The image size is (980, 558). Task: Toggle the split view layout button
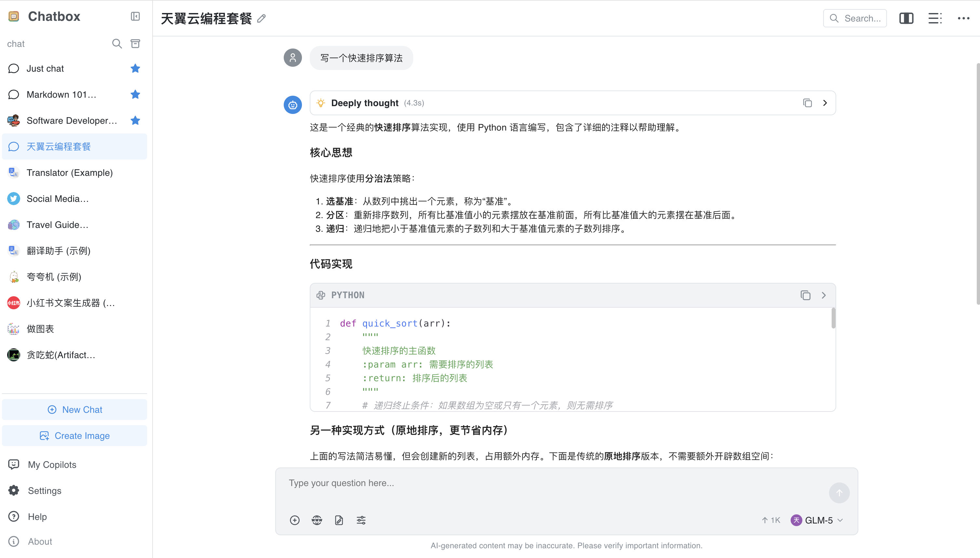coord(906,19)
